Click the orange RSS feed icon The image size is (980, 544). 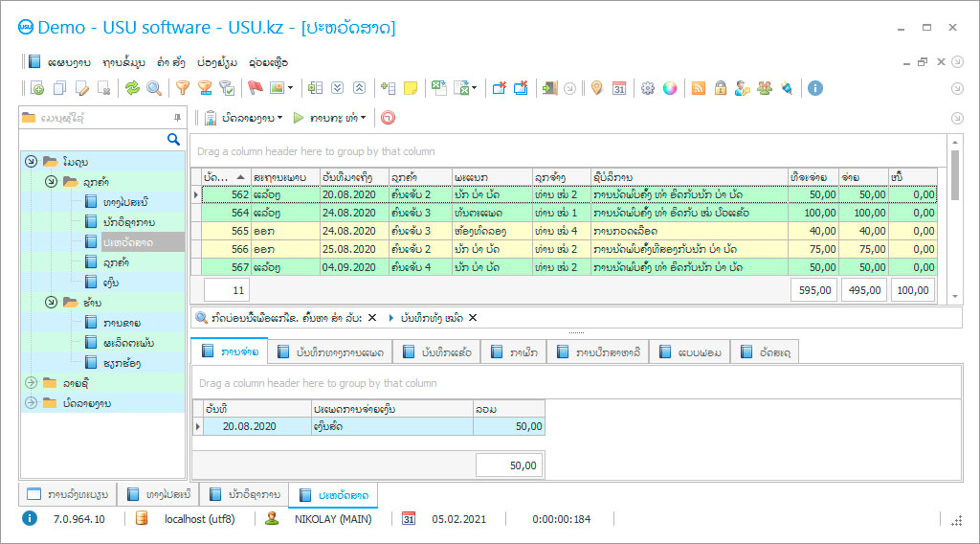[x=699, y=88]
